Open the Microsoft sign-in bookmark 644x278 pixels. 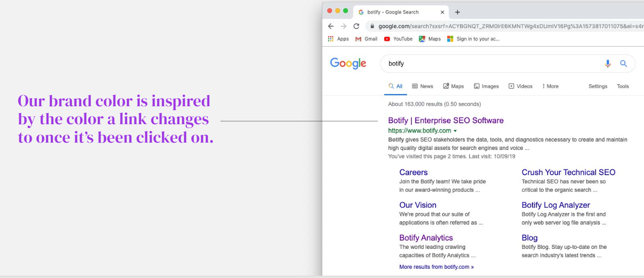pos(473,39)
